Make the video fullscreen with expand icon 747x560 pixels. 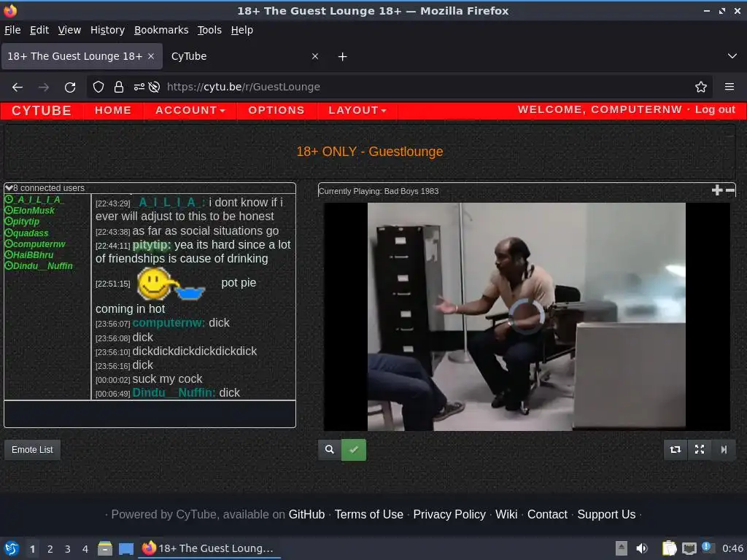point(700,449)
